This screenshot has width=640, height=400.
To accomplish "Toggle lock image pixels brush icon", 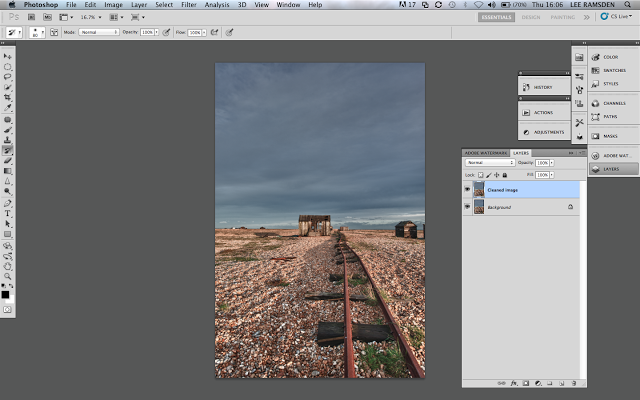I will [x=489, y=175].
